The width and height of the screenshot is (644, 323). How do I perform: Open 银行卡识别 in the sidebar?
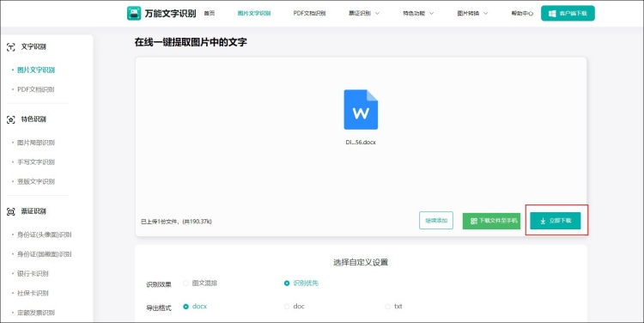[x=33, y=274]
